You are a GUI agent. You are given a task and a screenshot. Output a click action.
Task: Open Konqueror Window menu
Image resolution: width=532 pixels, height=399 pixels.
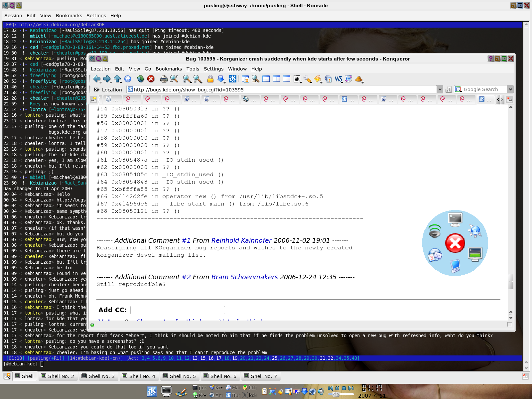point(237,69)
